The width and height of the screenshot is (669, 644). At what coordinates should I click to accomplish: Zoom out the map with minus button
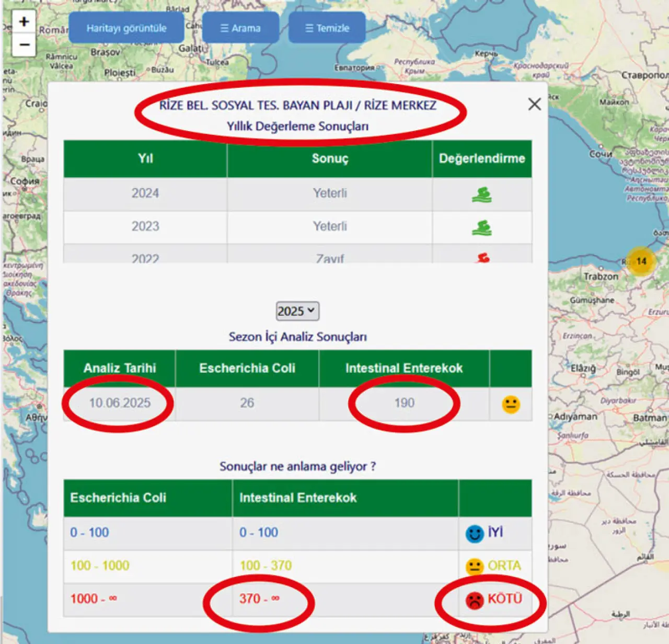(24, 45)
